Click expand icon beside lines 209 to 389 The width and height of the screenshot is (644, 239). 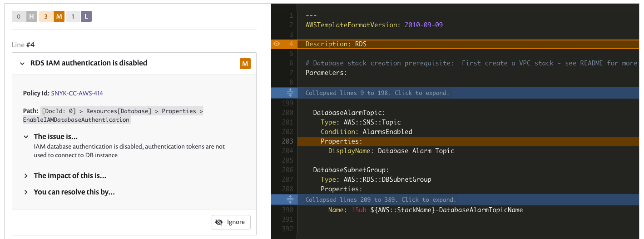pyautogui.click(x=291, y=199)
